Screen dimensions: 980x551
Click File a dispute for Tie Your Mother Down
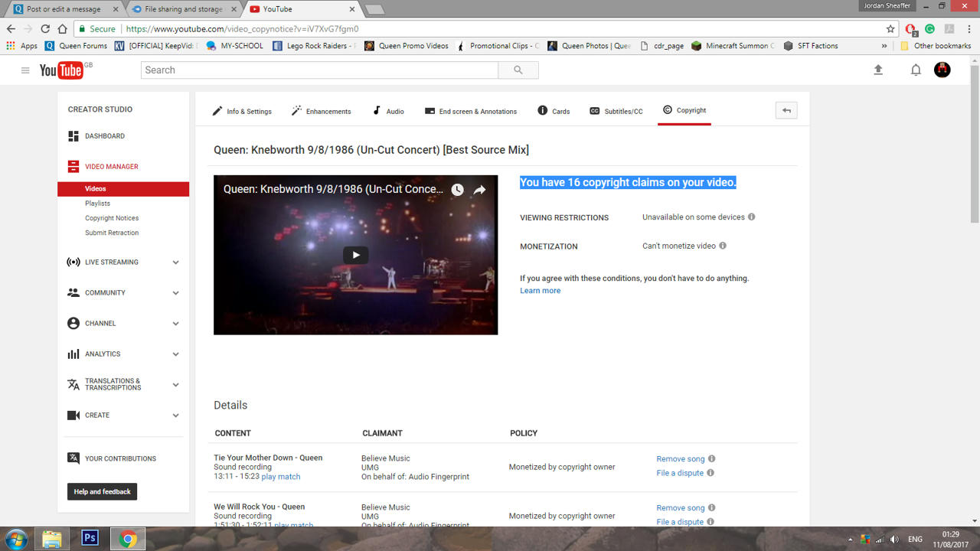tap(680, 473)
